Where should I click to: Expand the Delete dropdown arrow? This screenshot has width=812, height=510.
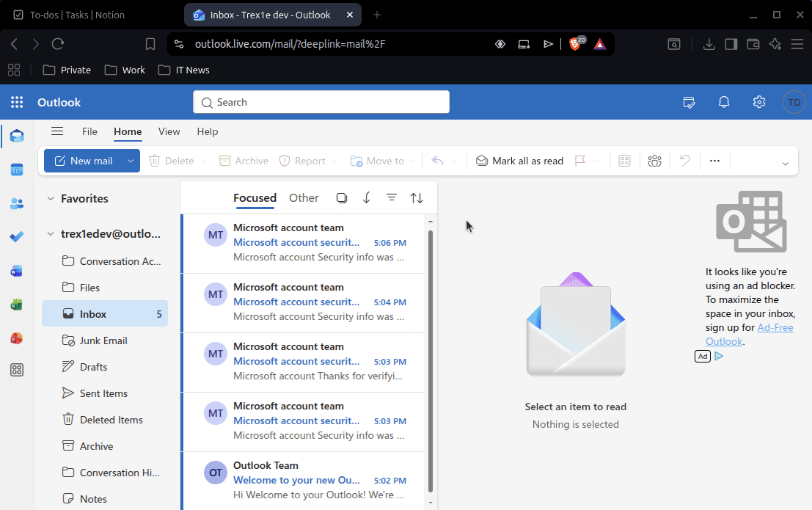pyautogui.click(x=203, y=161)
